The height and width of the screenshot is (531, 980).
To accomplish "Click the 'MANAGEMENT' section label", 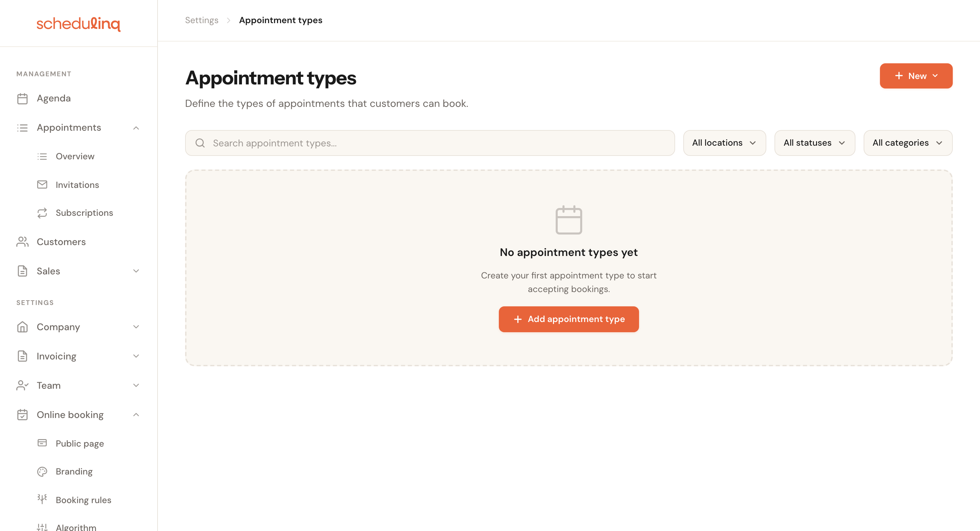I will [x=44, y=74].
